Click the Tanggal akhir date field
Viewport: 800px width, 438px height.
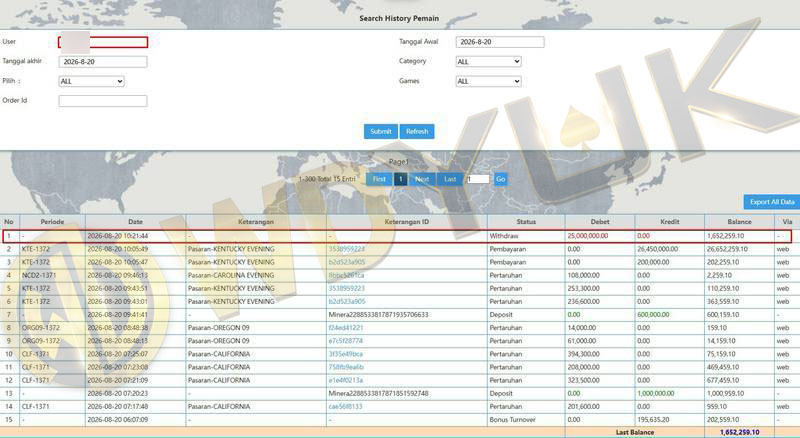click(x=103, y=62)
